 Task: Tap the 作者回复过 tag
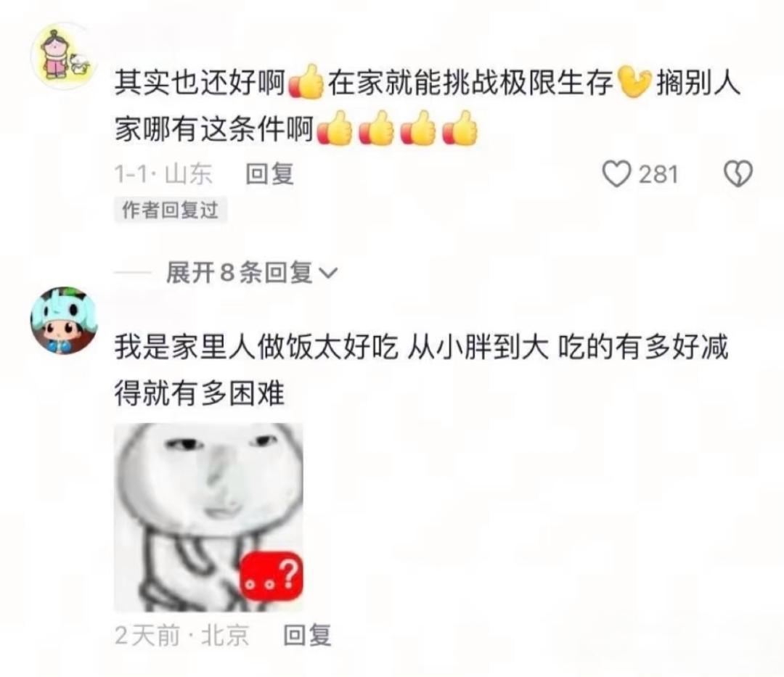tap(171, 210)
